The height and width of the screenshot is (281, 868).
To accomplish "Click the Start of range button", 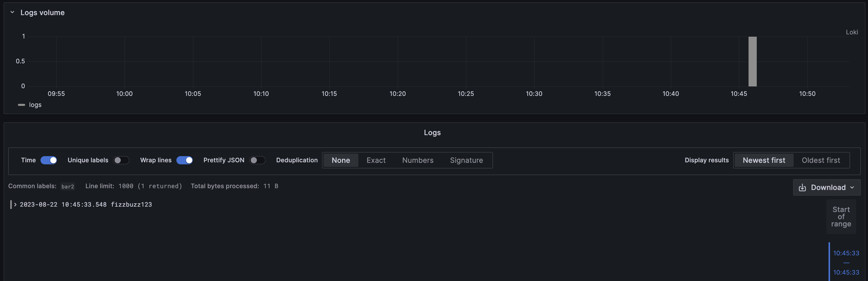I will 841,217.
